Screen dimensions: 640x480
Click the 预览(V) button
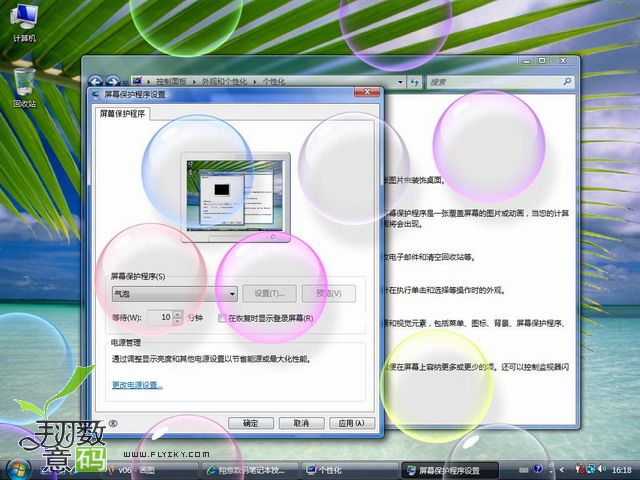[x=329, y=293]
